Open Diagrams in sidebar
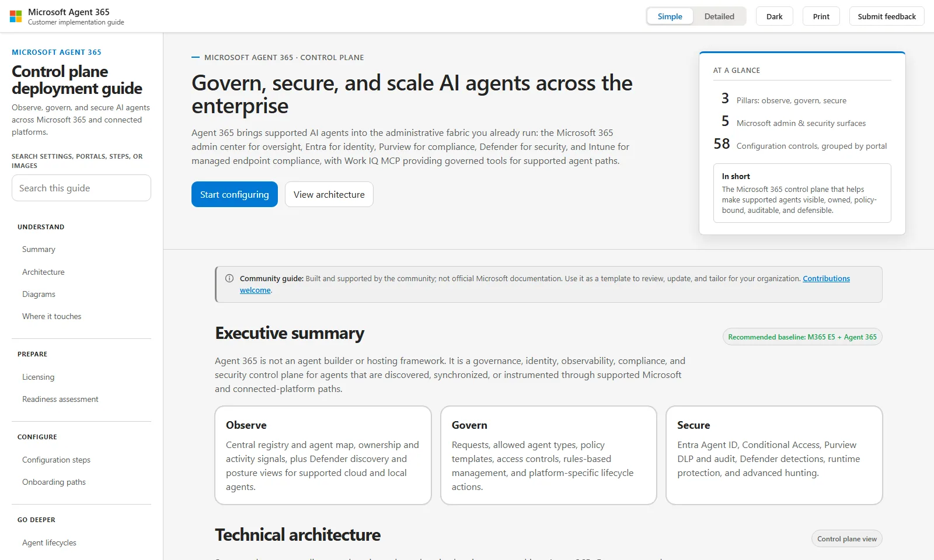934x560 pixels. click(39, 294)
